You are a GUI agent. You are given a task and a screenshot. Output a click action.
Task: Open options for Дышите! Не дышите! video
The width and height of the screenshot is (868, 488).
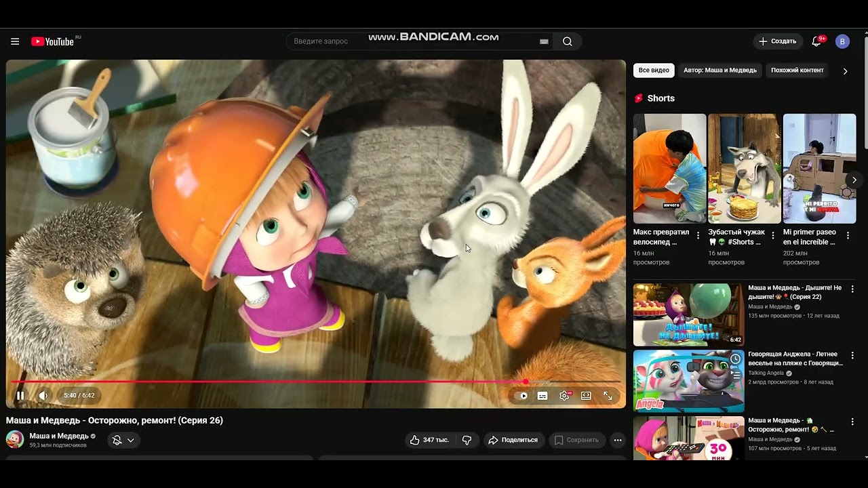pyautogui.click(x=852, y=289)
